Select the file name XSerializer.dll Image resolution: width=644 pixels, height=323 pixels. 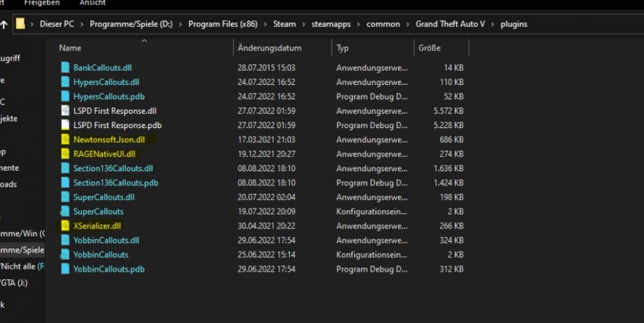97,226
